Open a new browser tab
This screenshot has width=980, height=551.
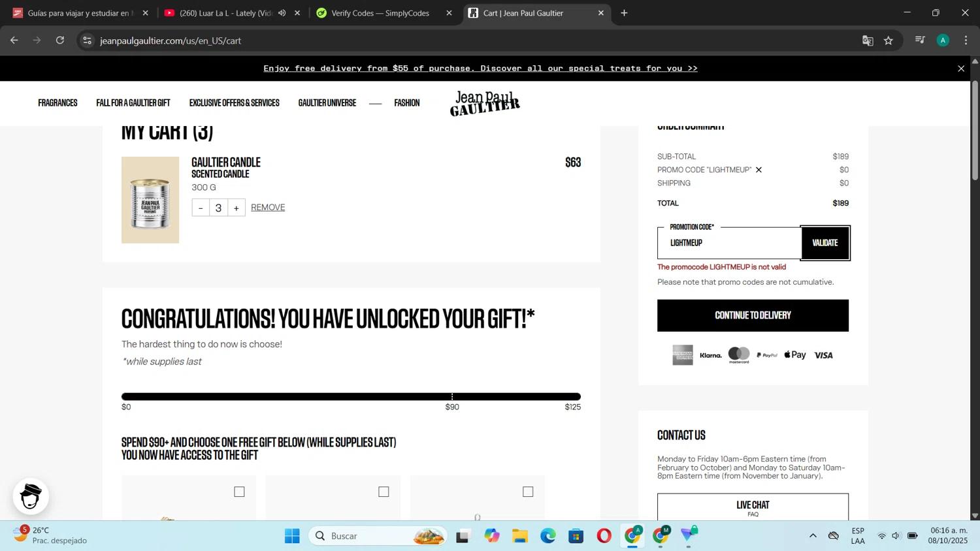click(x=624, y=13)
